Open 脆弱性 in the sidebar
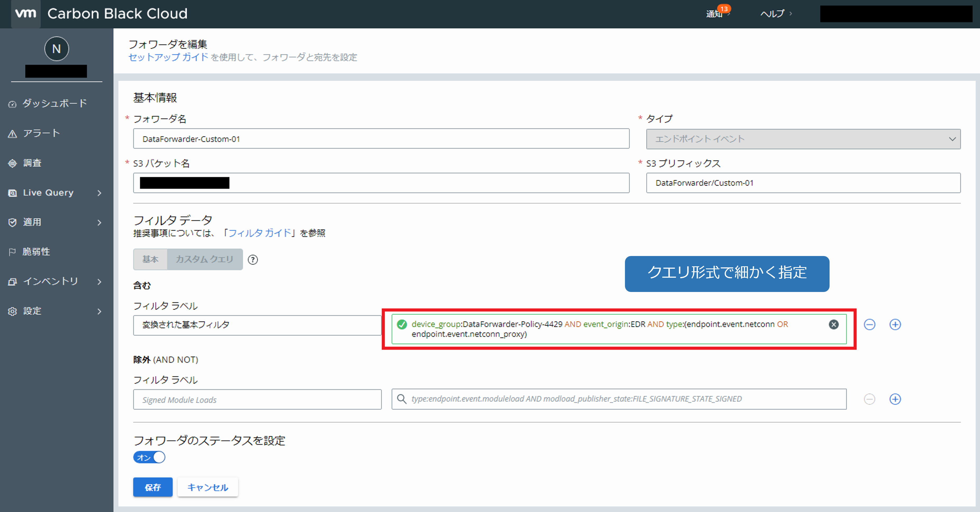This screenshot has width=980, height=512. (x=36, y=252)
